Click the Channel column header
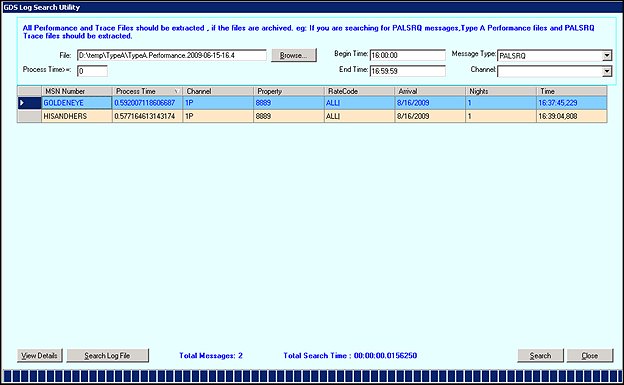Screen dimensions: 624x385 [x=218, y=91]
